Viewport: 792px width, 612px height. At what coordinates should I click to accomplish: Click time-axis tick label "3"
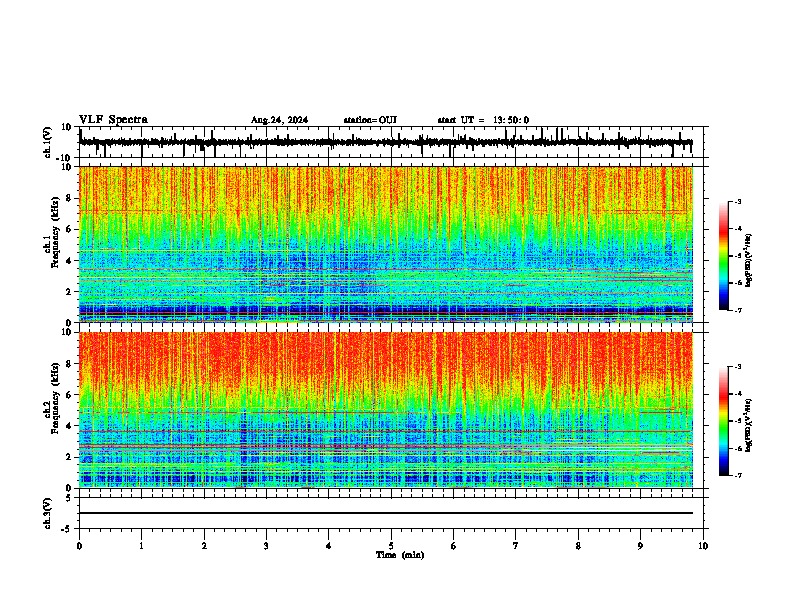[x=266, y=546]
